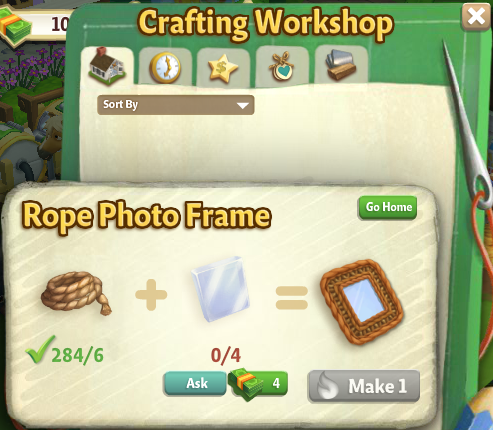Select the farmhouse crafting tab

107,66
